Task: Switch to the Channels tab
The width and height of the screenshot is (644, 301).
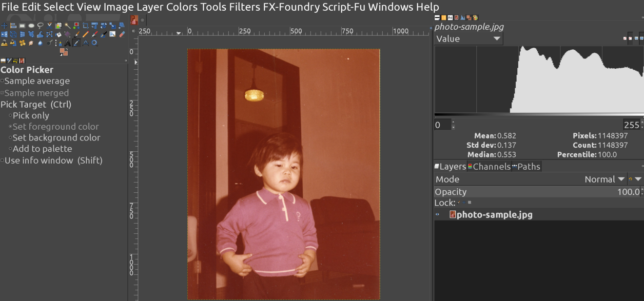Action: pos(490,167)
